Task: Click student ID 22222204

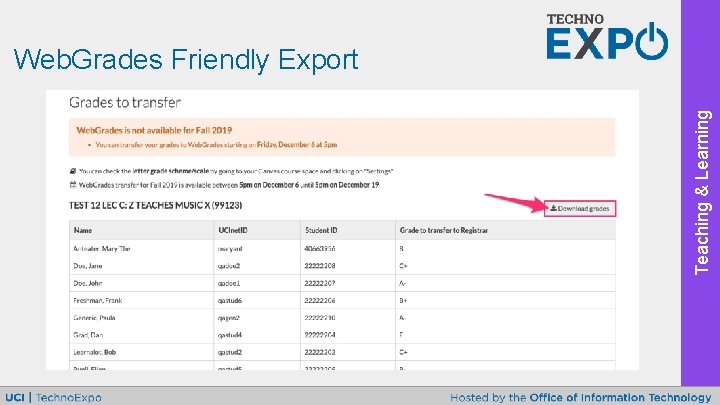Action: pyautogui.click(x=320, y=335)
